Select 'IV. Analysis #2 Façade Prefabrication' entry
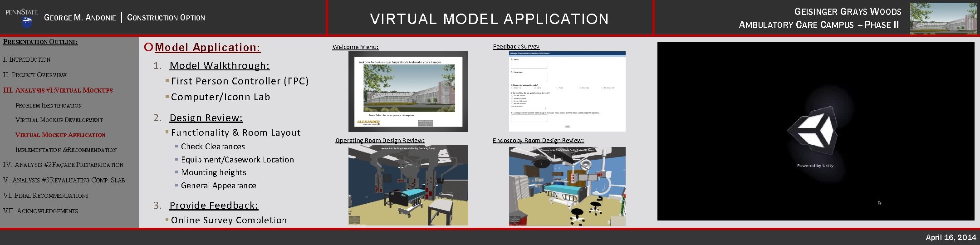The width and height of the screenshot is (980, 245). click(63, 165)
